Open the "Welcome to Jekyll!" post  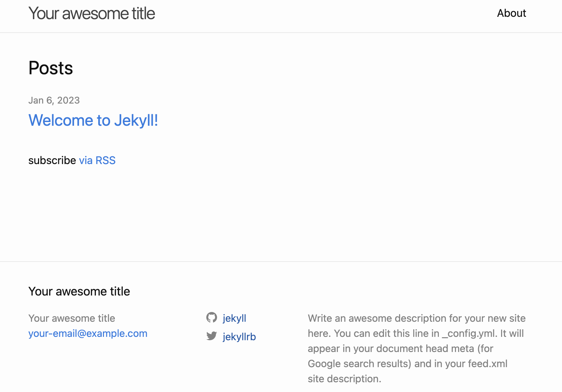[93, 120]
